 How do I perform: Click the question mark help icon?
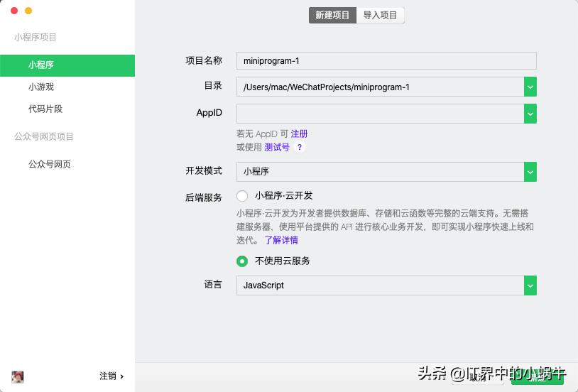(x=300, y=148)
